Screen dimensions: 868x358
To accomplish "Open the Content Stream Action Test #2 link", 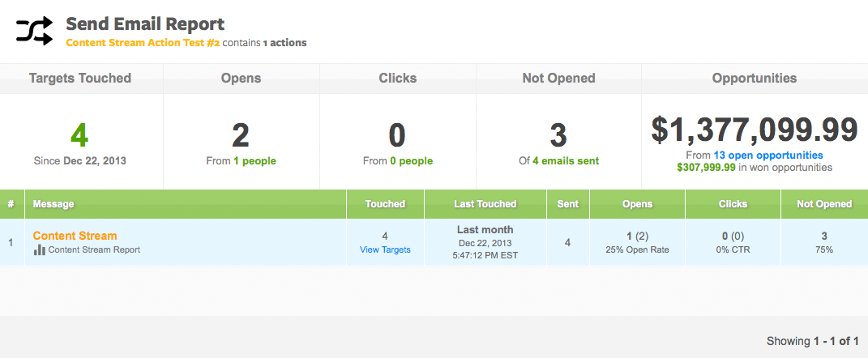I will click(143, 42).
